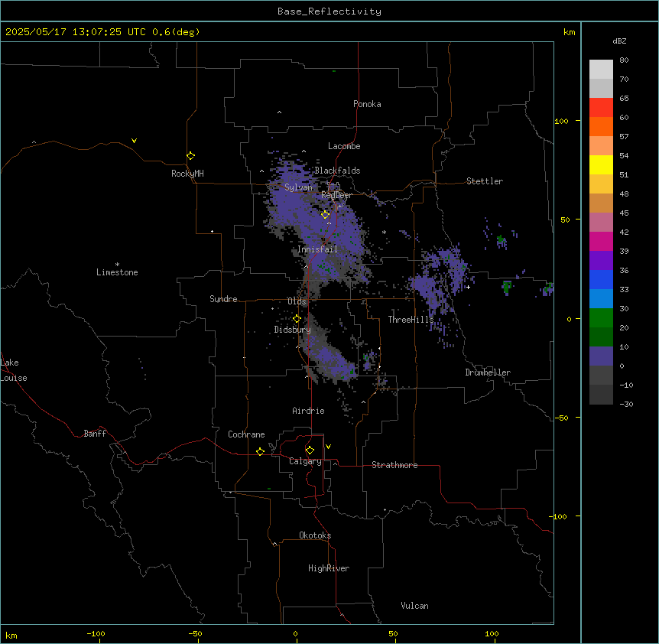Click the ThreeHills label

coord(411,320)
